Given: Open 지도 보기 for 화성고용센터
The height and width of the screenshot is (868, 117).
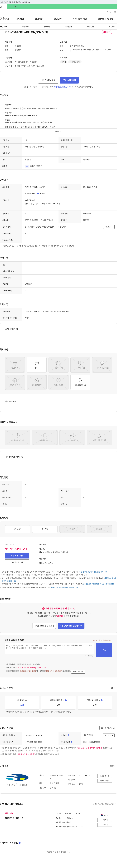Looking at the screenshot, I should pos(109,735).
